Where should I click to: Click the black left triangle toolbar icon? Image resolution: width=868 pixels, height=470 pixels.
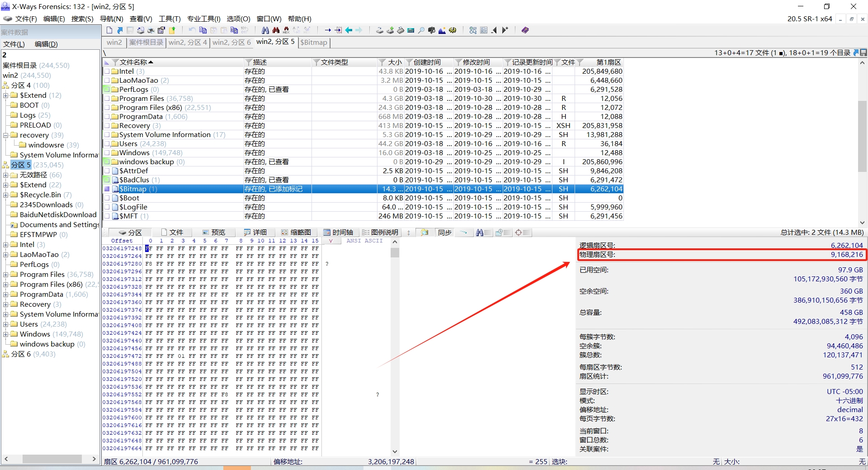(x=494, y=30)
